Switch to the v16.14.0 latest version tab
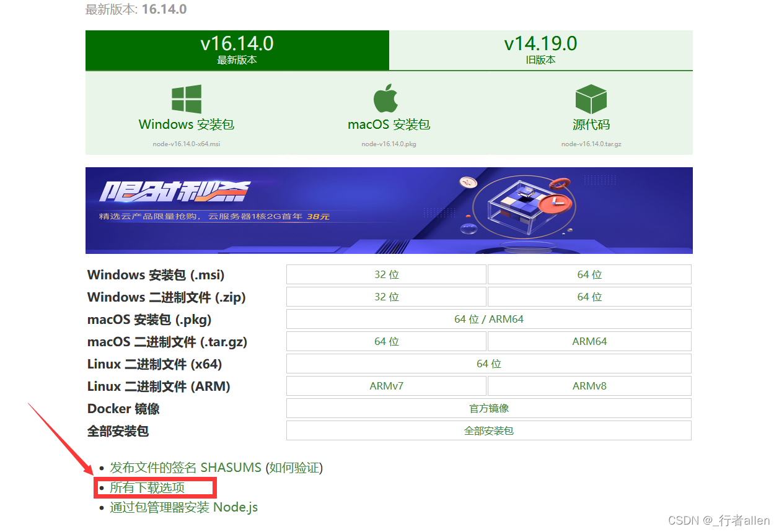Image resolution: width=779 pixels, height=532 pixels. pyautogui.click(x=237, y=50)
